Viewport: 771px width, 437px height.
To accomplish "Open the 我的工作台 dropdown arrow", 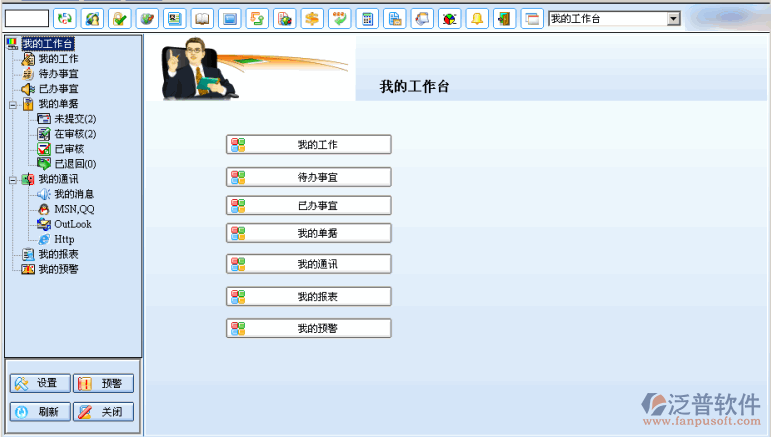I will point(674,19).
